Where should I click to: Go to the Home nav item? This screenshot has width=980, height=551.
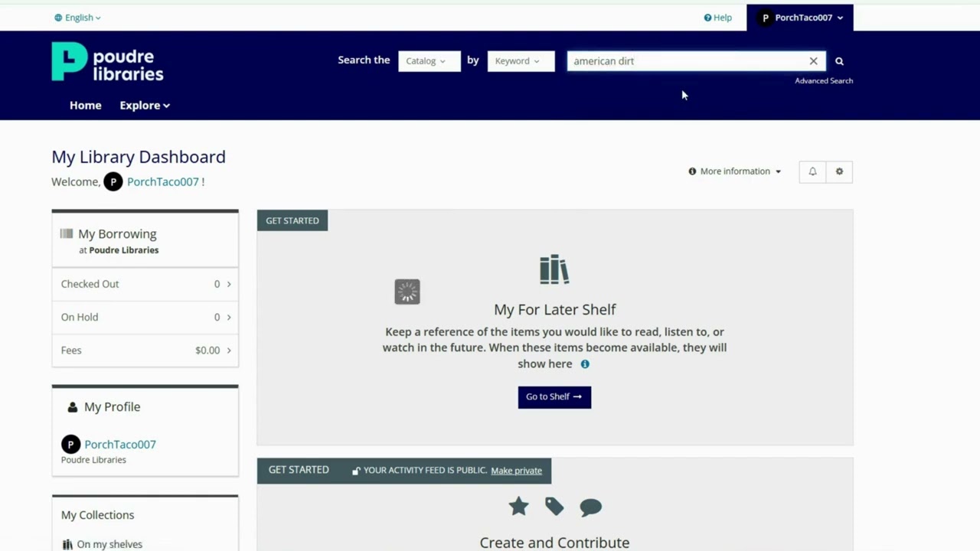click(86, 106)
